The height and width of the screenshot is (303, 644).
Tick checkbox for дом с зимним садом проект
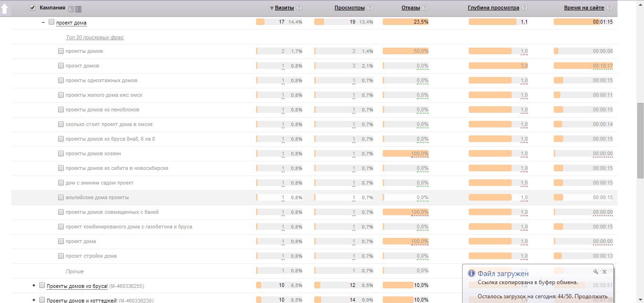pyautogui.click(x=61, y=183)
